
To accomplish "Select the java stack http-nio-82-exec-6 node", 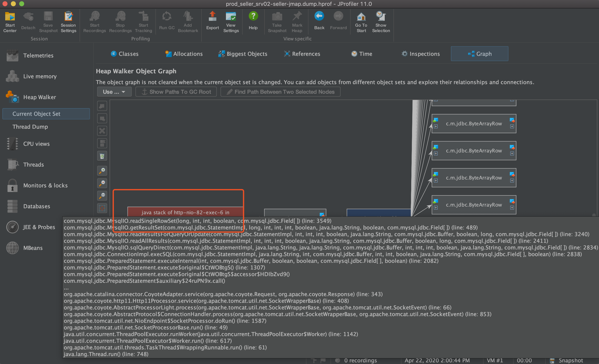I will [x=185, y=212].
